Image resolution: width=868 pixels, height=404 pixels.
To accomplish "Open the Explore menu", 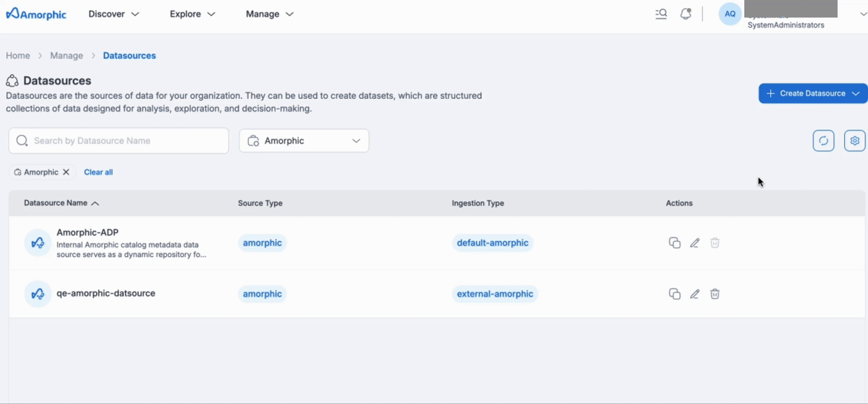I will point(192,14).
